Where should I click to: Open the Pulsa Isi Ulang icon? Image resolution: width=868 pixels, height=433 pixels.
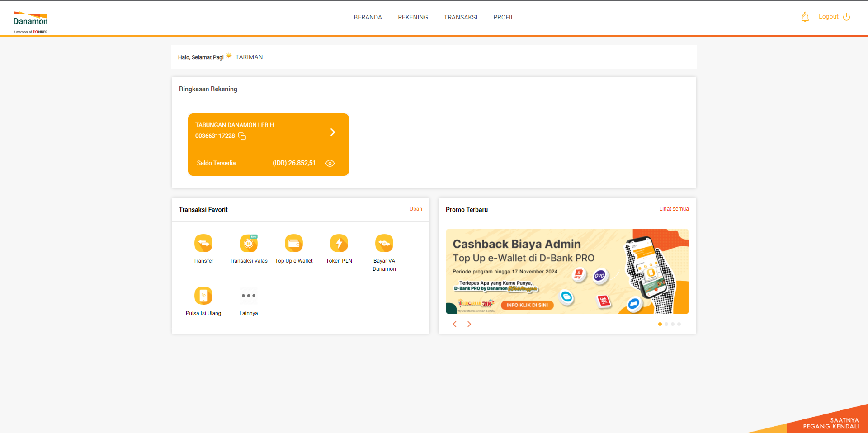(x=203, y=296)
